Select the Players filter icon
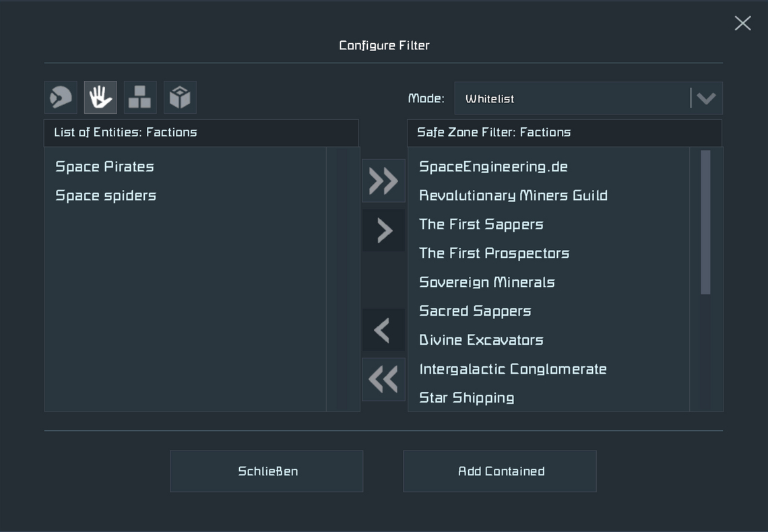The width and height of the screenshot is (768, 532). click(x=60, y=97)
